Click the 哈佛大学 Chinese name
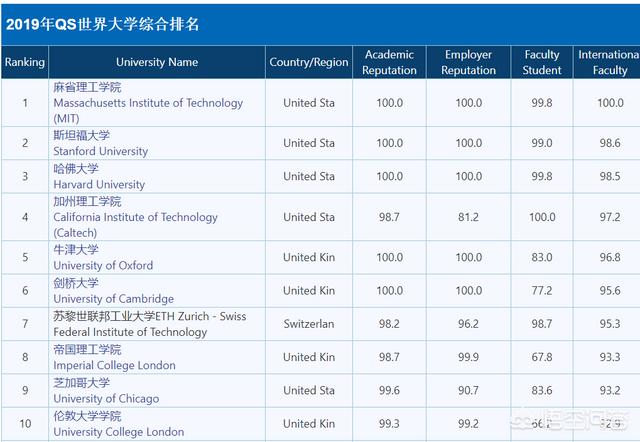This screenshot has width=640, height=442. tap(76, 168)
